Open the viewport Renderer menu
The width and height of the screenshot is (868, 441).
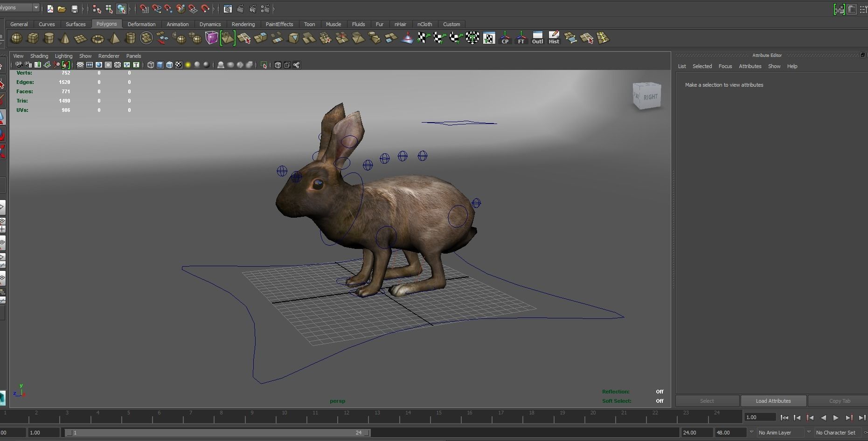109,56
